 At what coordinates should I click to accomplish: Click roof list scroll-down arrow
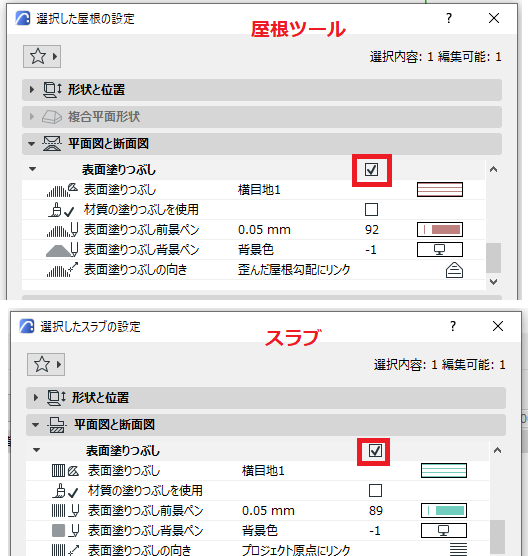click(493, 282)
